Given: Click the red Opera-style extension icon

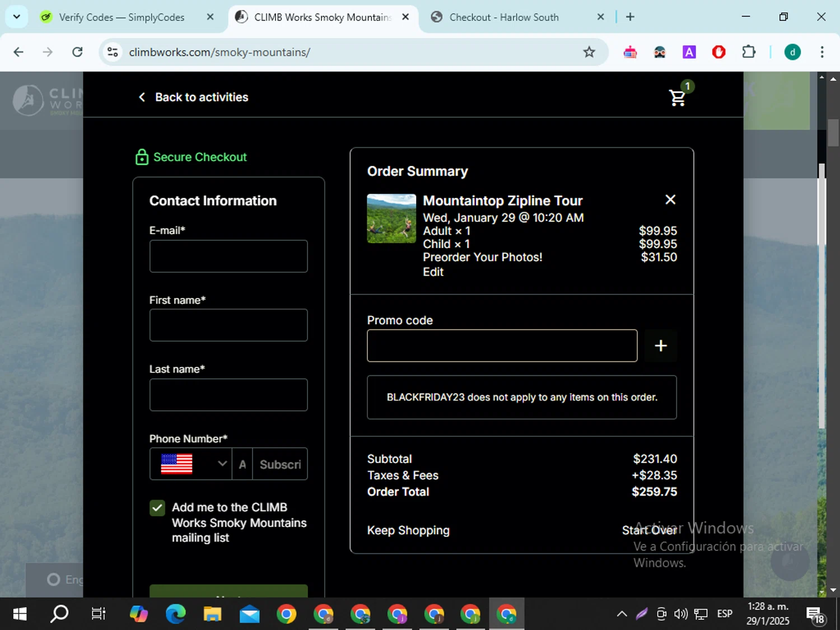Looking at the screenshot, I should (719, 52).
